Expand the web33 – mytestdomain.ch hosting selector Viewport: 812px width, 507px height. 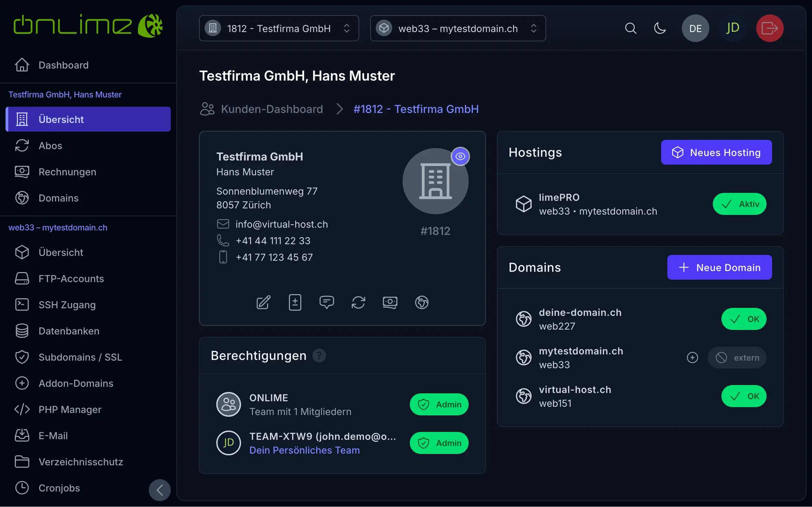tap(458, 28)
